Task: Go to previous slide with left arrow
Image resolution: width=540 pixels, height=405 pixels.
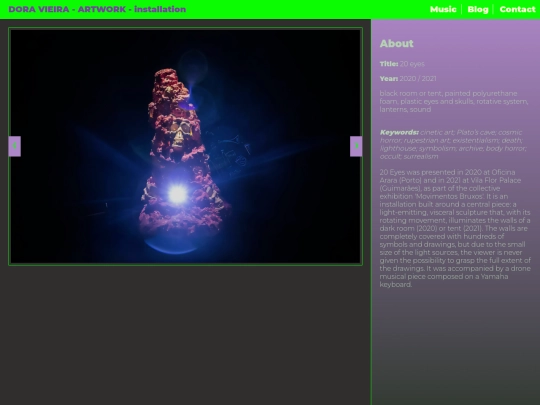Action: 14,146
